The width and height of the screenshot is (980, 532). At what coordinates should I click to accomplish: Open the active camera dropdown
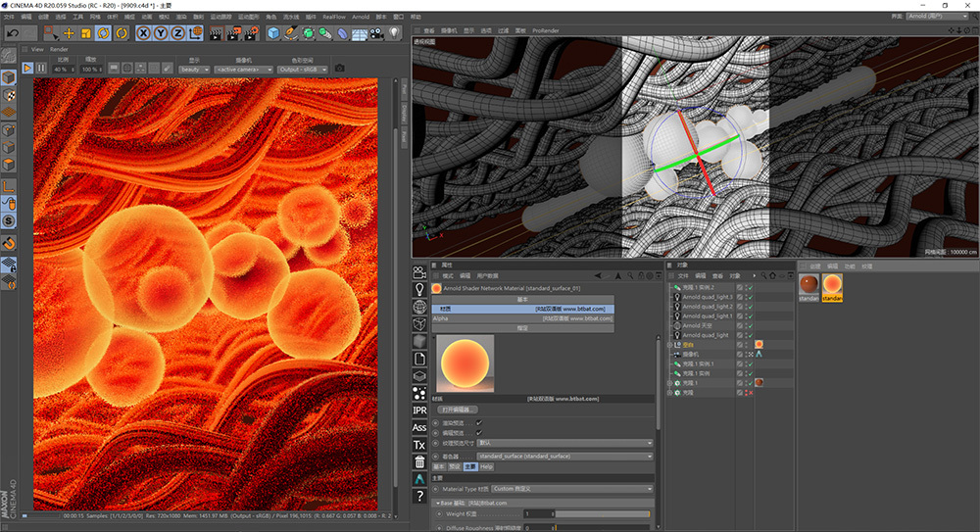[244, 70]
